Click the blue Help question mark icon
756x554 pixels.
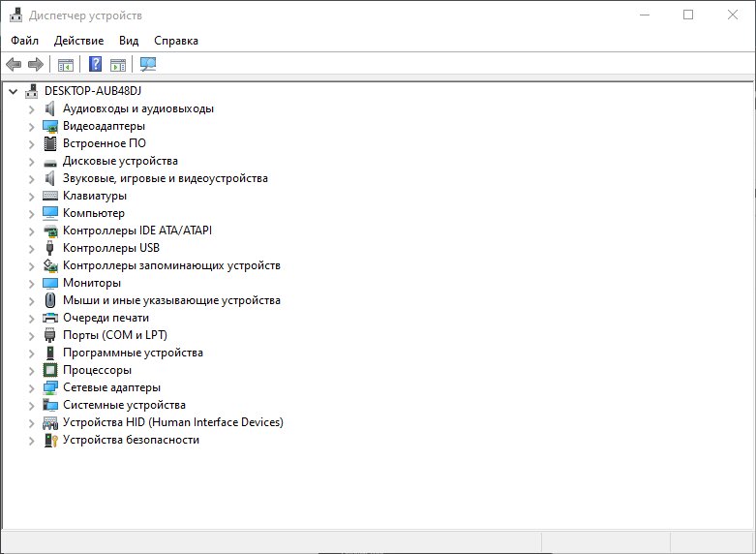[x=95, y=65]
